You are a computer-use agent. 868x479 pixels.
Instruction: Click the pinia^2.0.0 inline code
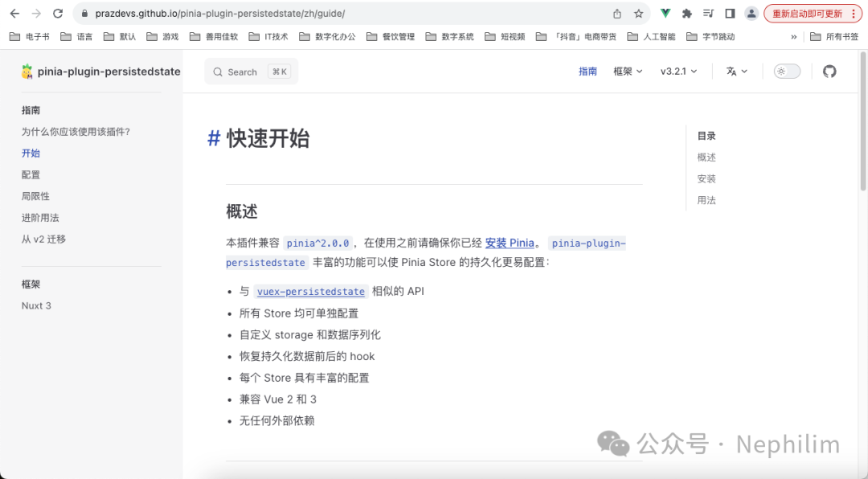(x=317, y=243)
